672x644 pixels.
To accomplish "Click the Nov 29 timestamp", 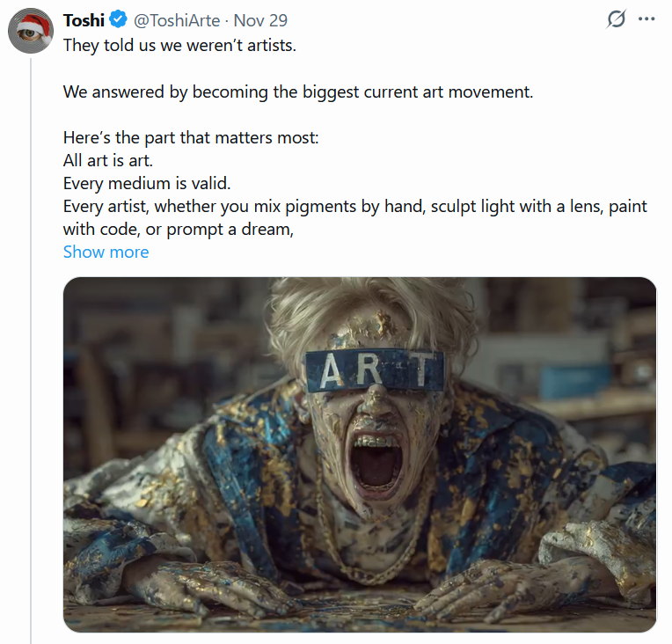I will pos(260,20).
